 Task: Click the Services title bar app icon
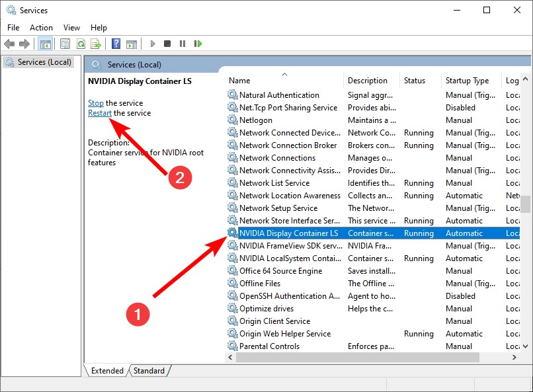coord(11,10)
